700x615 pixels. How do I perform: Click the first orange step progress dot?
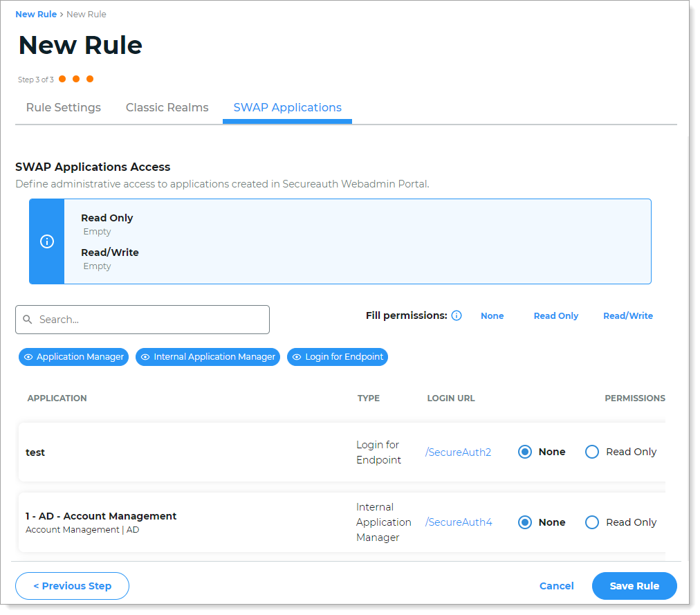click(x=62, y=79)
